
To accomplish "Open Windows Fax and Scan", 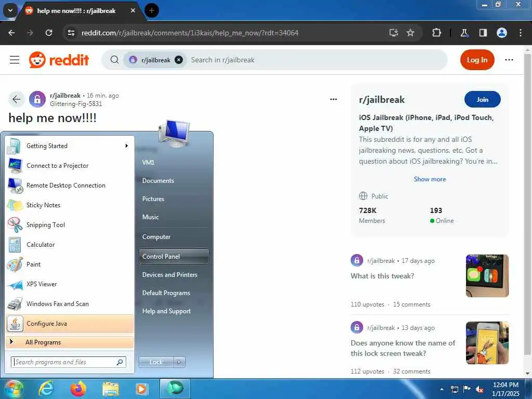I will (70, 303).
